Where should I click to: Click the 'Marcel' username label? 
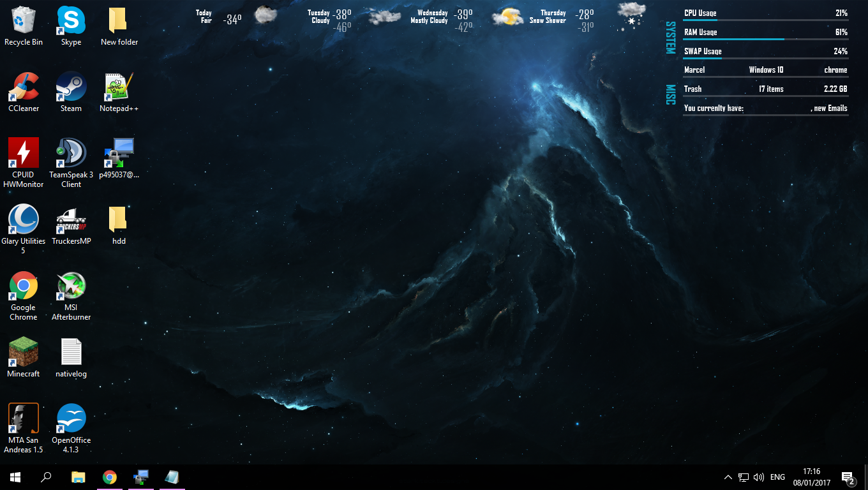tap(694, 70)
